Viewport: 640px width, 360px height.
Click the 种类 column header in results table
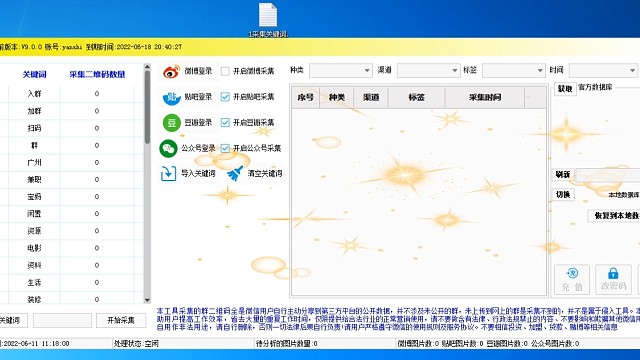click(x=337, y=97)
